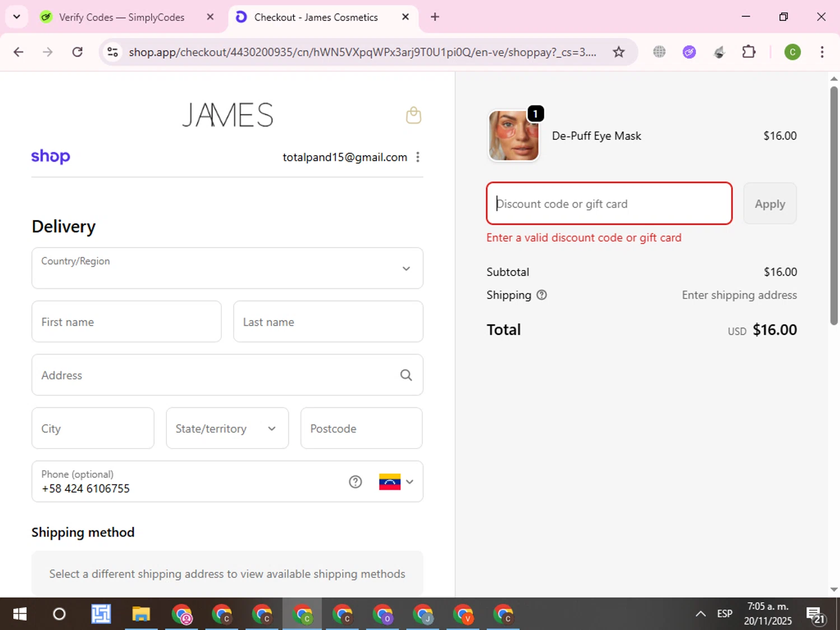This screenshot has width=840, height=630.
Task: Open Chrome profile avatar C
Action: [x=792, y=52]
